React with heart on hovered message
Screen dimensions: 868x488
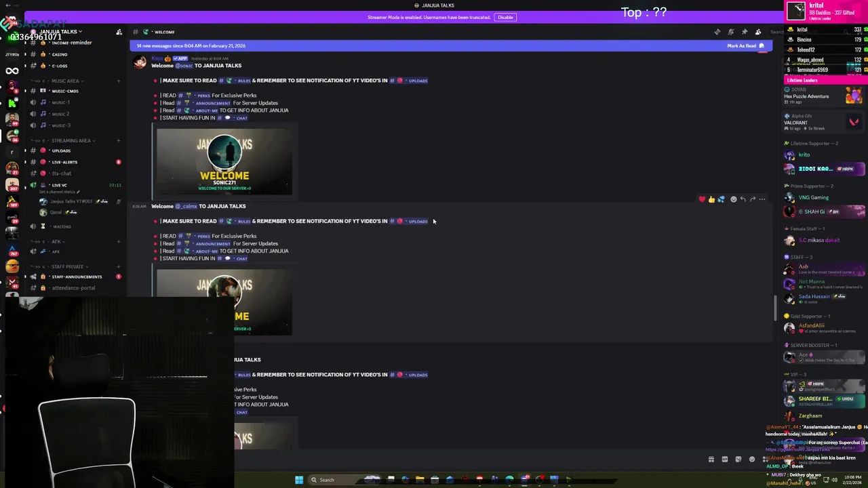click(x=702, y=199)
